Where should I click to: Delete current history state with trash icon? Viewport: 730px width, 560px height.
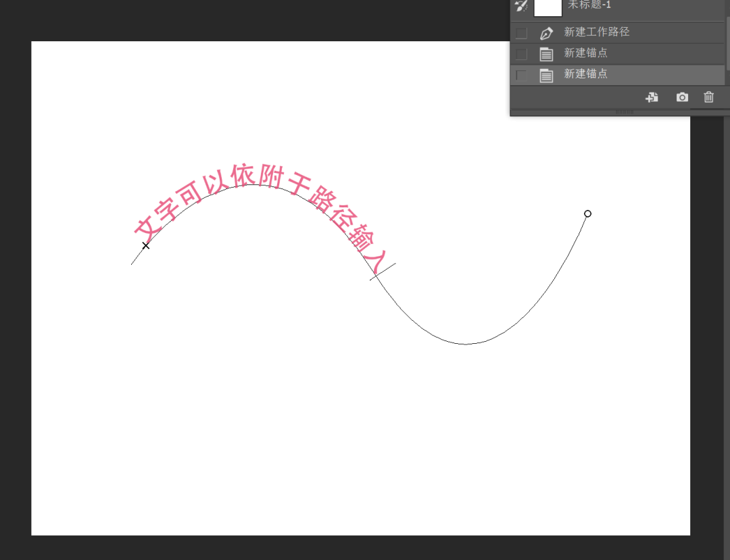[x=708, y=97]
